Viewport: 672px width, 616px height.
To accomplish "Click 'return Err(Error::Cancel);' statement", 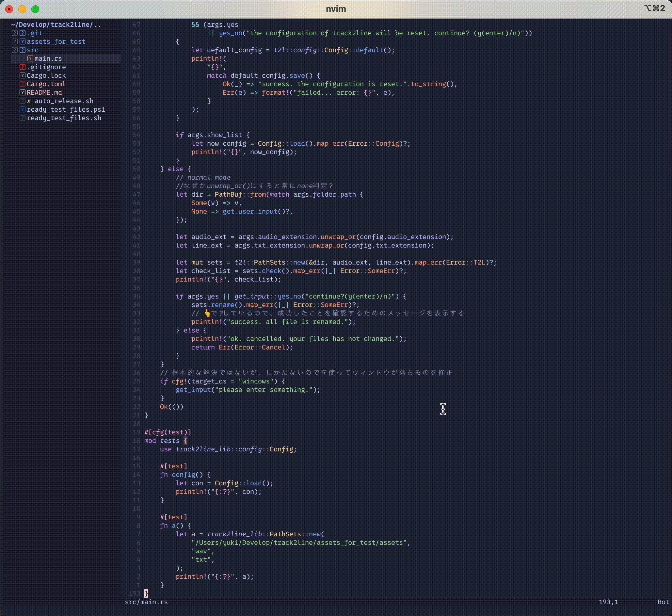I will (242, 347).
